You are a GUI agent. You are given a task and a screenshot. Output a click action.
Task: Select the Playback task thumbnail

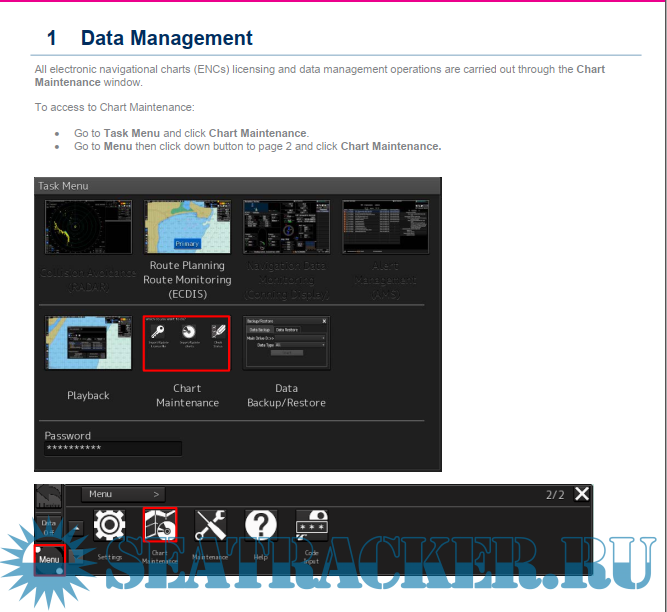click(x=88, y=343)
